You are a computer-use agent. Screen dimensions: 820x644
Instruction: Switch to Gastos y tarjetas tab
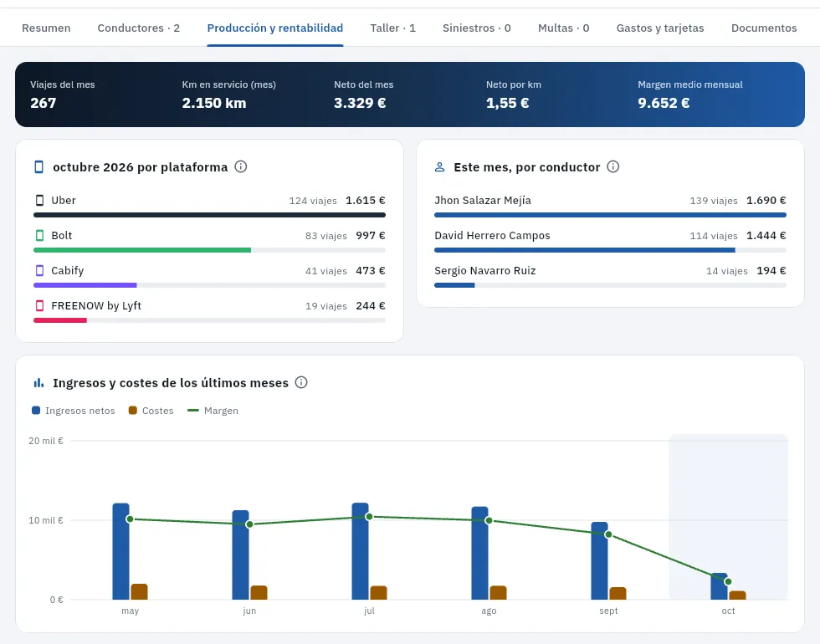click(660, 28)
